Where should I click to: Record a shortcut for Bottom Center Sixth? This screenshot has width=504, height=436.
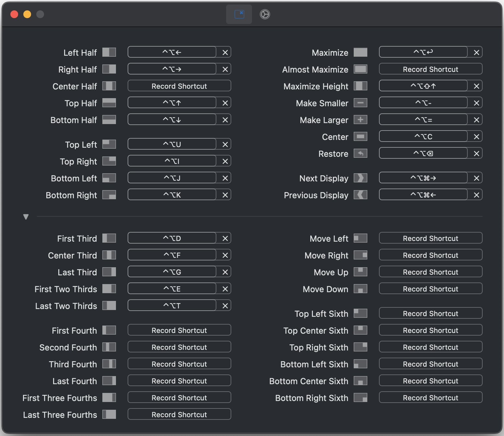coord(431,381)
